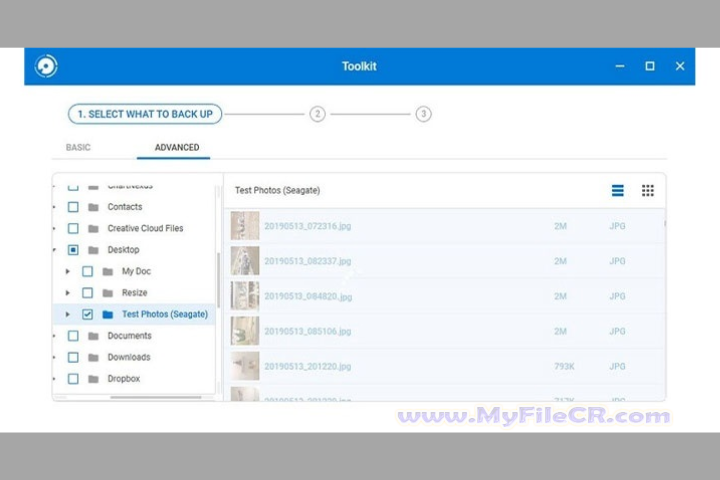Select file name 20190513_085106.jpg
This screenshot has width=720, height=480.
point(308,332)
